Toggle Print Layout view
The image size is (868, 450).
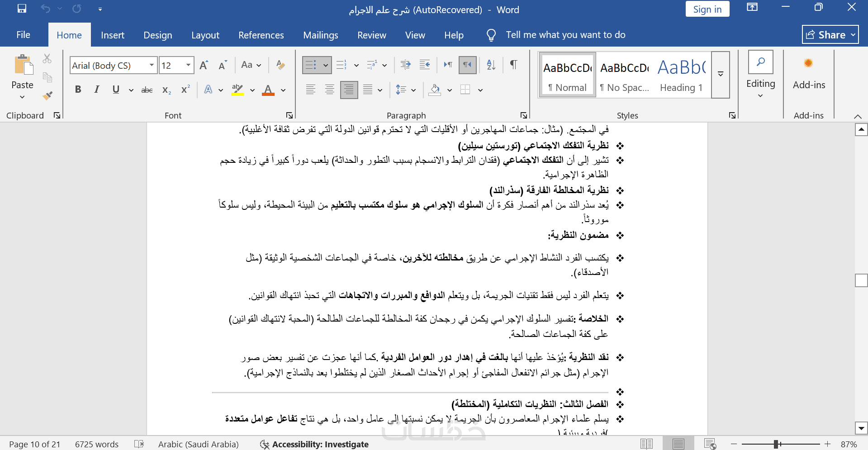678,444
